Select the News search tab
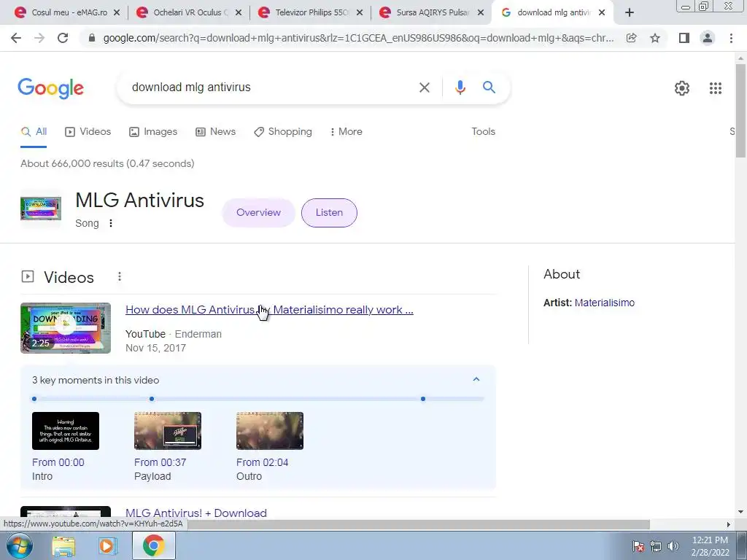747x560 pixels. [216, 132]
